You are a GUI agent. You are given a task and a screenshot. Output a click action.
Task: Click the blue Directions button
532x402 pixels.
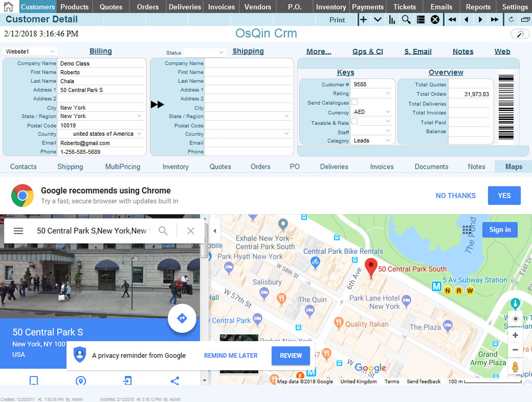pos(182,318)
